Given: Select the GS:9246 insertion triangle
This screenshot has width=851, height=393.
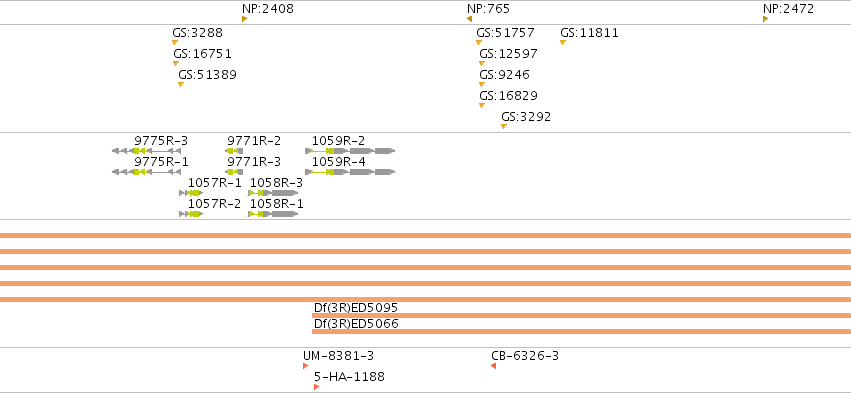Looking at the screenshot, I should [x=482, y=85].
